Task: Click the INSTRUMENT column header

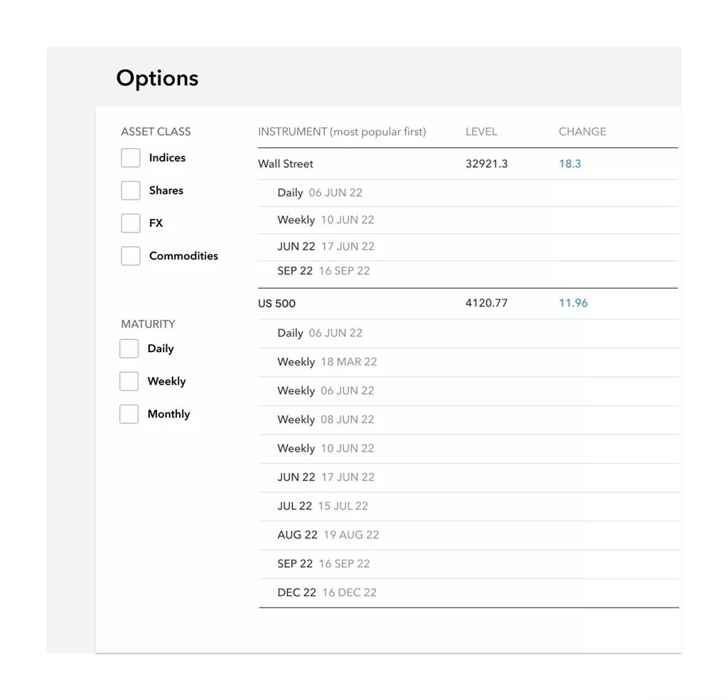Action: coord(342,132)
